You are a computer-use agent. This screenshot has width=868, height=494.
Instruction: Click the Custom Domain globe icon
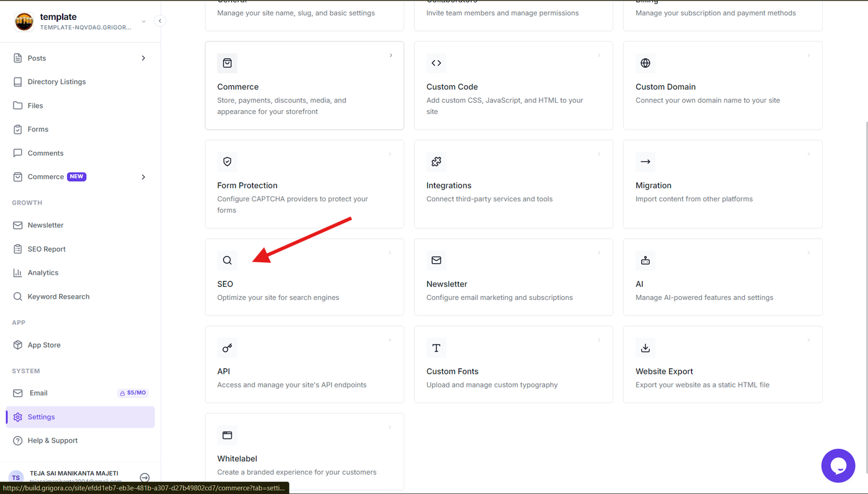(x=645, y=63)
